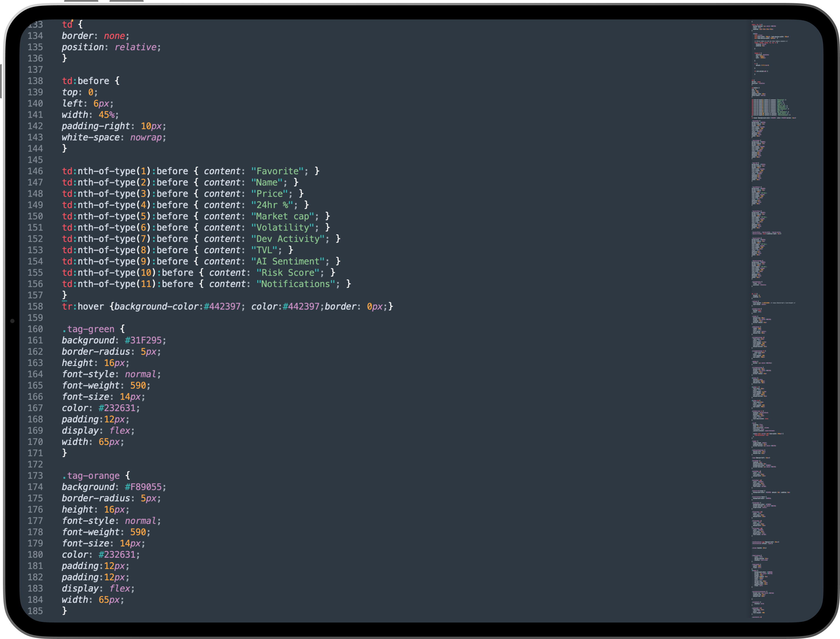Click the first #442397 value on tr:hover line
The height and width of the screenshot is (639, 840).
pyautogui.click(x=222, y=307)
